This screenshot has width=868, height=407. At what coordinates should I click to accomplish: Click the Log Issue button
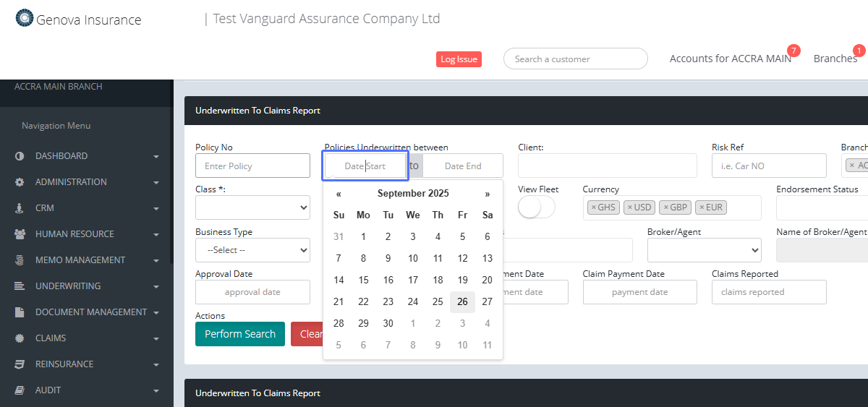[459, 59]
